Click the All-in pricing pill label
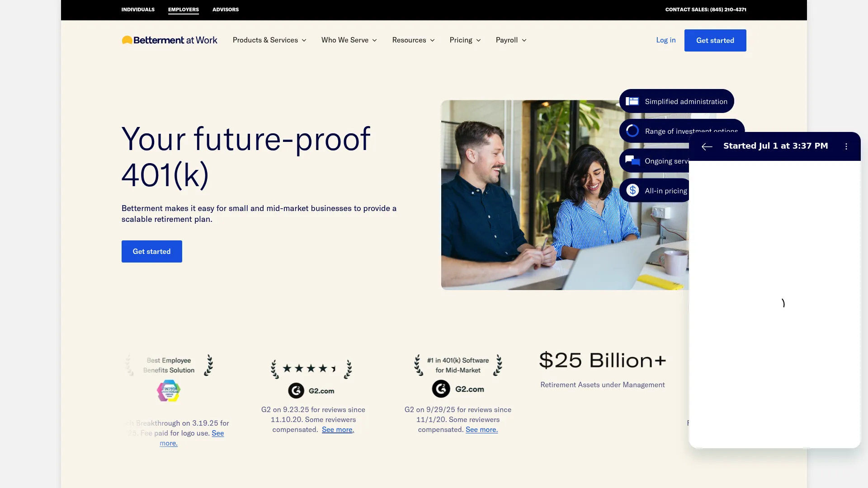Image resolution: width=868 pixels, height=488 pixels. (666, 191)
